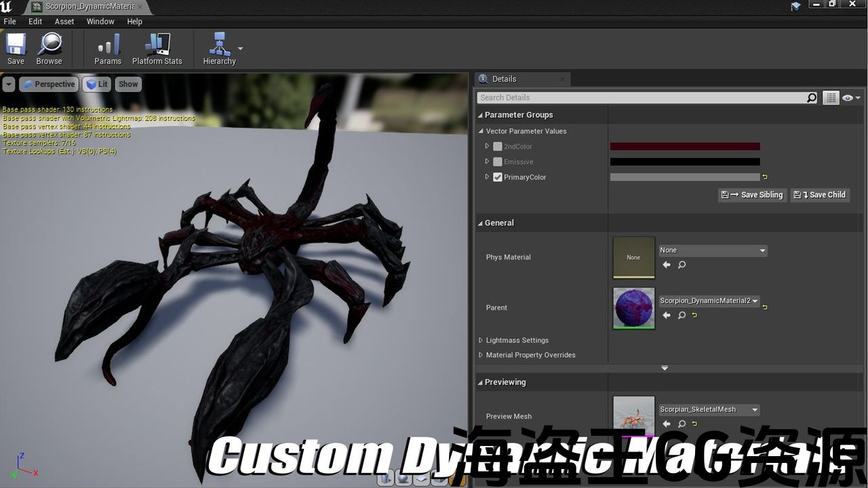The width and height of the screenshot is (868, 488).
Task: Open the Preview Mesh Scorpian_SkeletalMesh dropdown
Action: tap(709, 409)
